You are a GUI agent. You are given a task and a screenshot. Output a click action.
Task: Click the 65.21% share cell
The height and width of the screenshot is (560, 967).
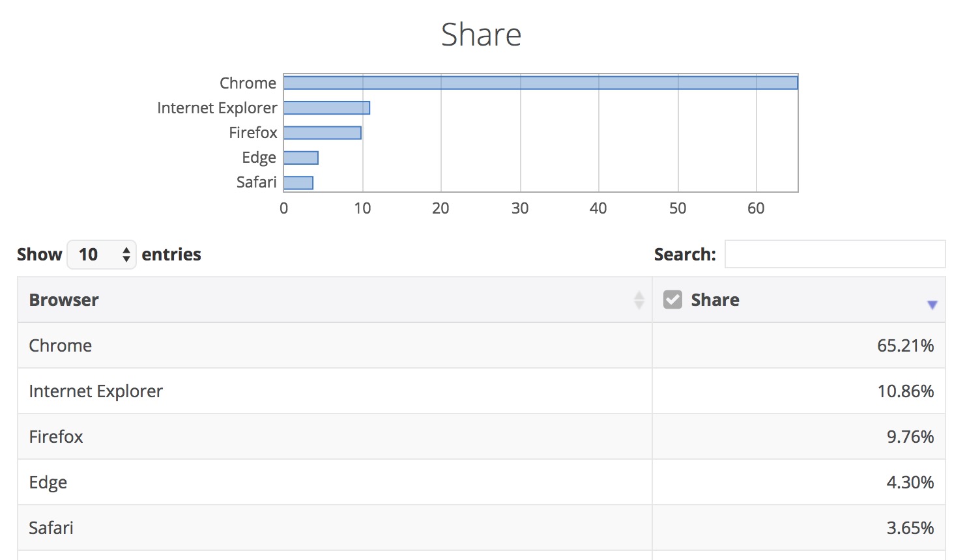[905, 346]
